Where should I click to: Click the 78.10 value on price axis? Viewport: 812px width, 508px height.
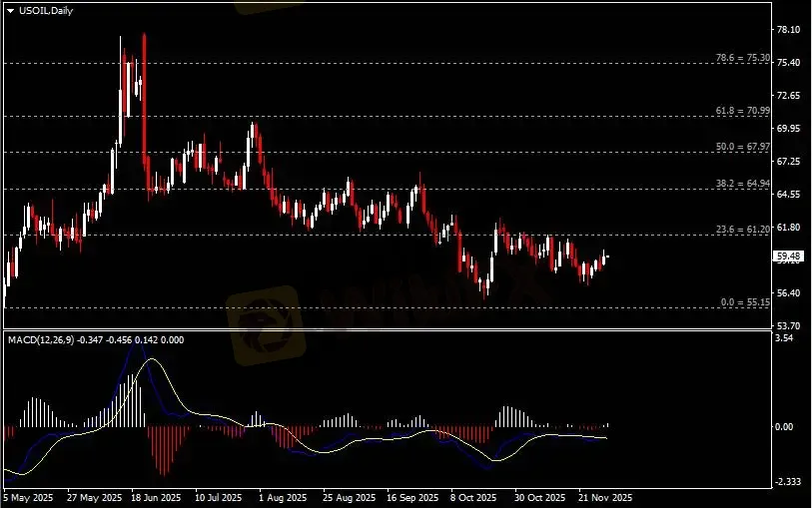click(788, 30)
